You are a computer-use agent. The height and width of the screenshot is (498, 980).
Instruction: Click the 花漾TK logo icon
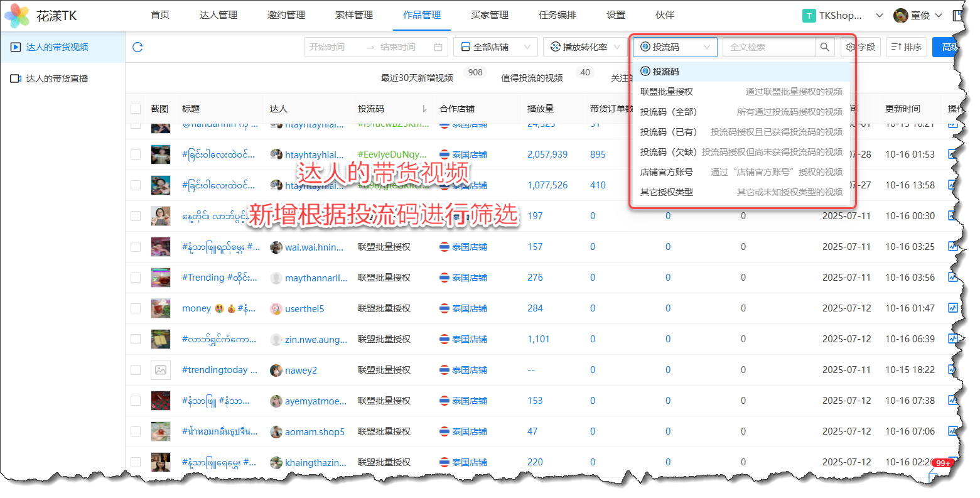coord(17,15)
